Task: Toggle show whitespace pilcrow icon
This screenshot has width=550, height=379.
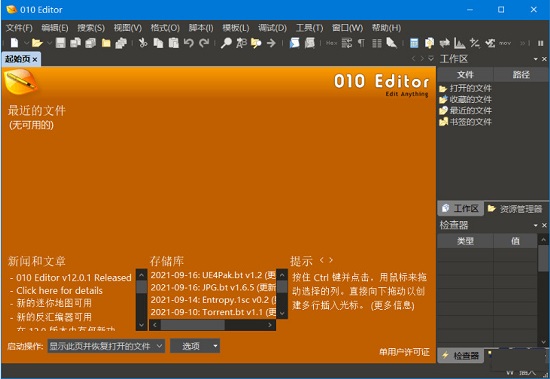Action: tap(361, 43)
